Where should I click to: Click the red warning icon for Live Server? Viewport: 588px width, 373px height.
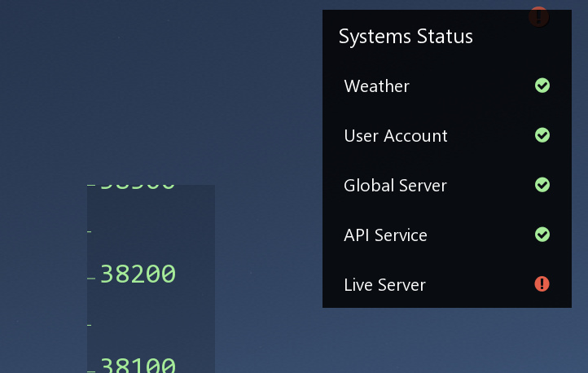point(542,283)
